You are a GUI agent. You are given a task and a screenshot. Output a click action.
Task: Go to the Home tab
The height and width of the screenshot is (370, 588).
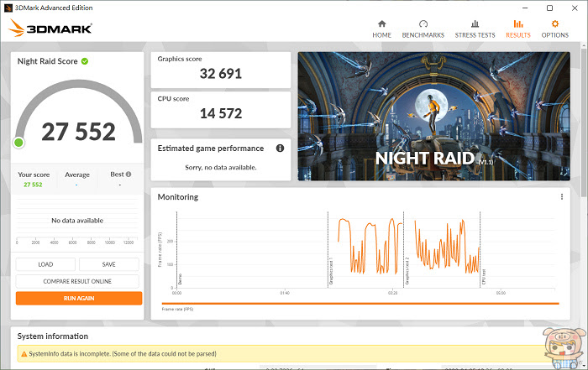click(x=381, y=29)
